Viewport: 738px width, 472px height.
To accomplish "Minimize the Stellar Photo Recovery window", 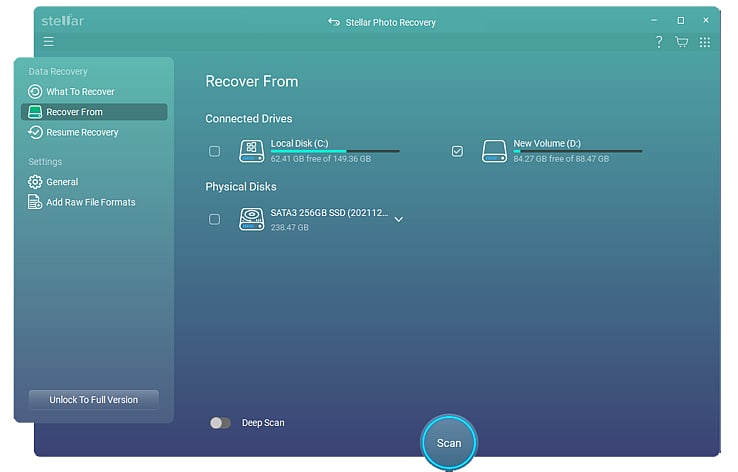I will pos(654,20).
